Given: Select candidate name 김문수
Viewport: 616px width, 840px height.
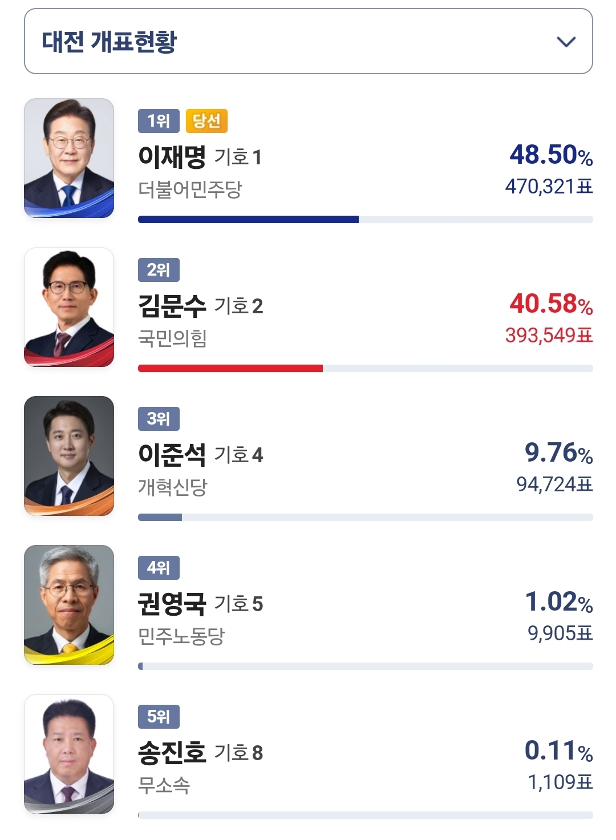Looking at the screenshot, I should (172, 306).
